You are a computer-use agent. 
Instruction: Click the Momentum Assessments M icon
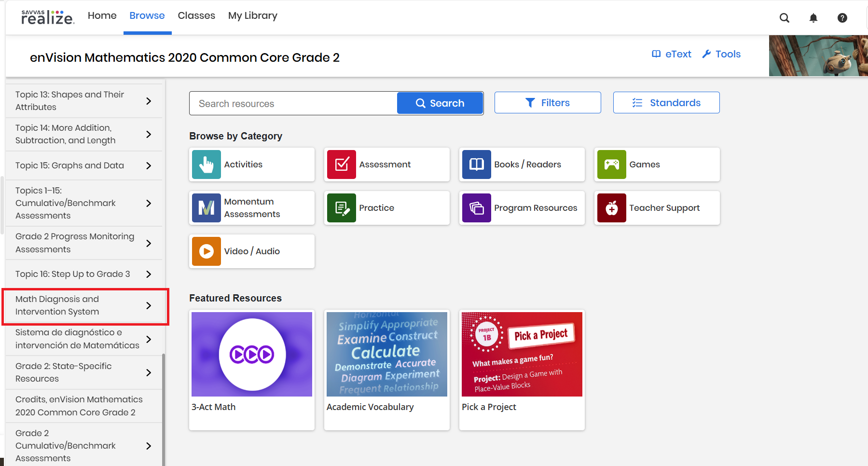[207, 208]
